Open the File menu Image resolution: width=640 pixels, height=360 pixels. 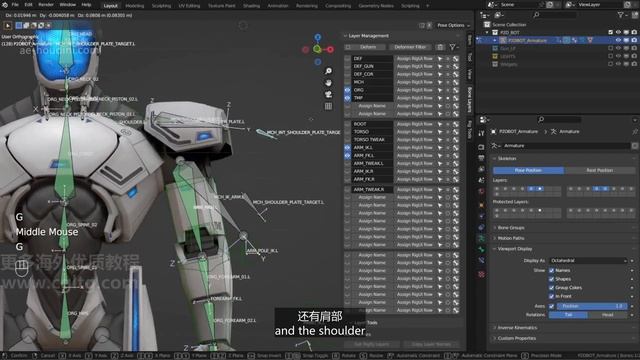coord(15,4)
